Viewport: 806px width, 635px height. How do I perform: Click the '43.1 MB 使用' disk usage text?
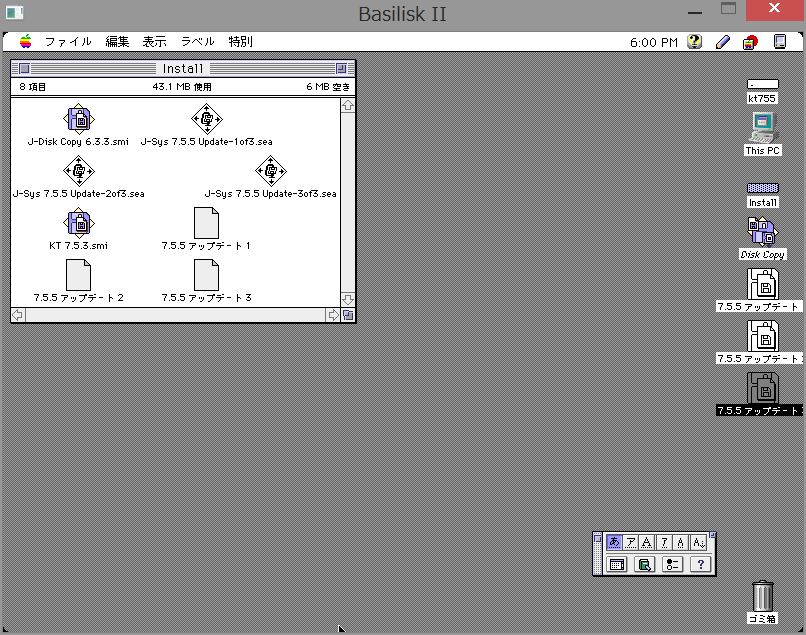pos(182,87)
